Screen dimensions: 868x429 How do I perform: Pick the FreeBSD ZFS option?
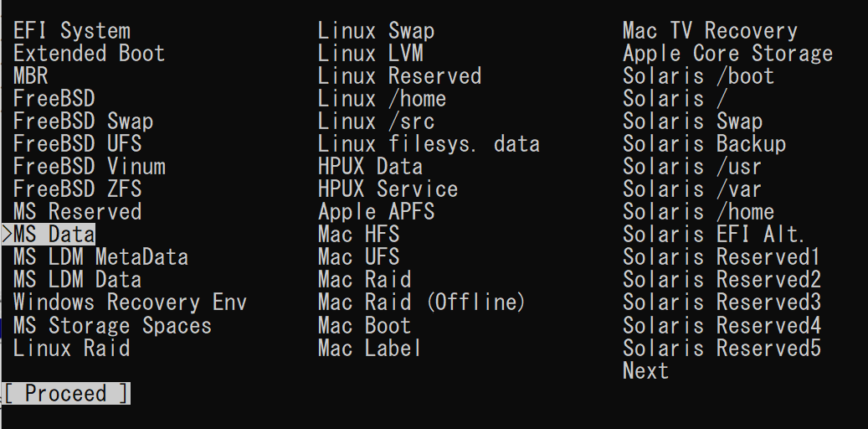[x=77, y=189]
